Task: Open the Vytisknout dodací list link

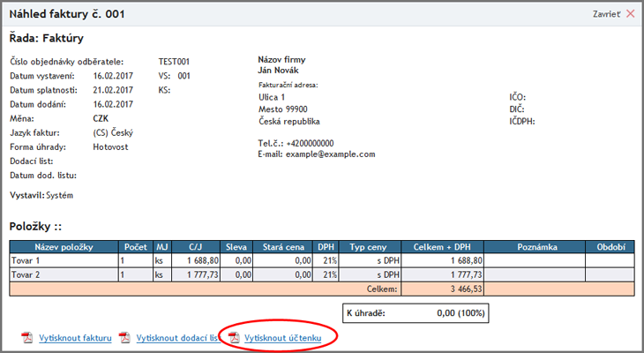Action: 175,338
